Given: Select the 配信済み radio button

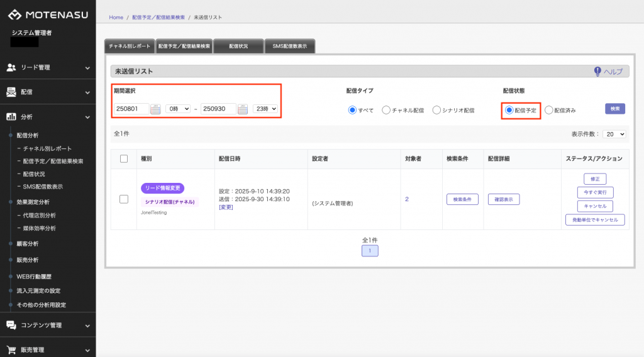Looking at the screenshot, I should tap(549, 110).
